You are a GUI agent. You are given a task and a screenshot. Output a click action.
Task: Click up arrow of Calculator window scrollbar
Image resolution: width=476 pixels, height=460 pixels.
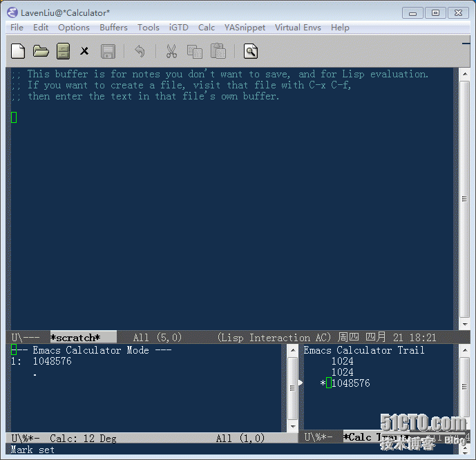click(x=293, y=350)
